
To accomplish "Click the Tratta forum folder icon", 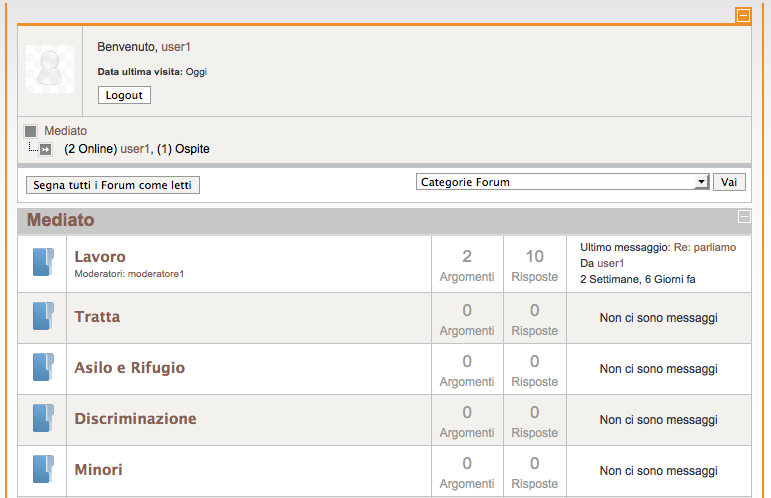I will pos(42,316).
